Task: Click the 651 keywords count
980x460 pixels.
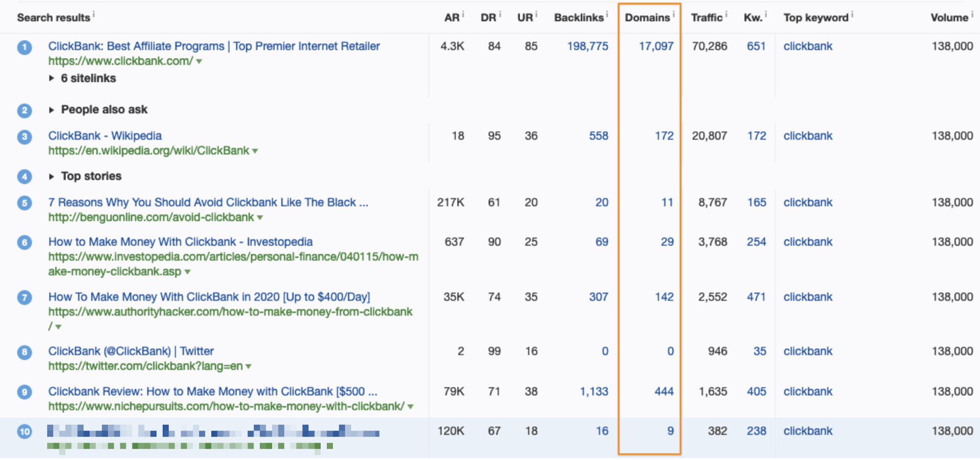Action: (756, 47)
